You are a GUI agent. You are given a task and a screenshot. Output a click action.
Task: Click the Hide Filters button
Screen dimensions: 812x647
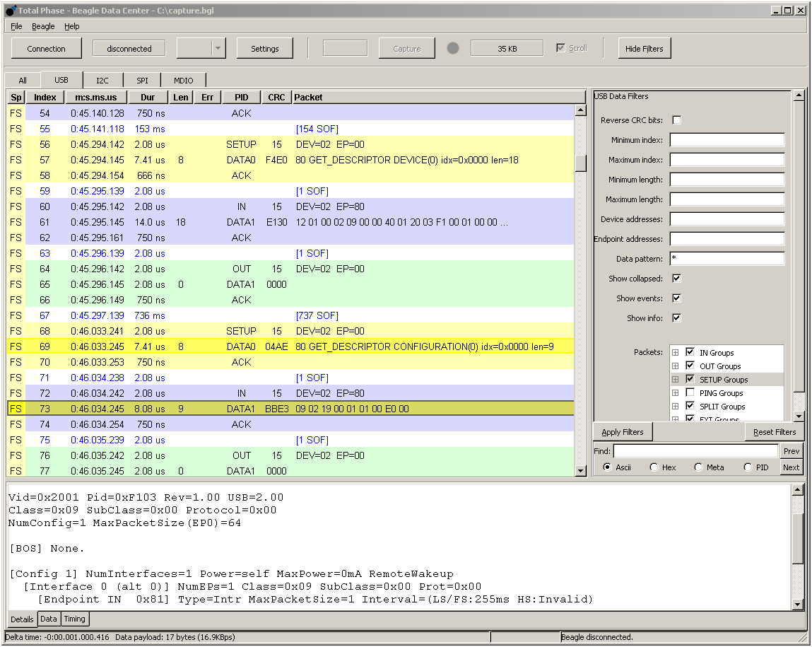pyautogui.click(x=644, y=49)
